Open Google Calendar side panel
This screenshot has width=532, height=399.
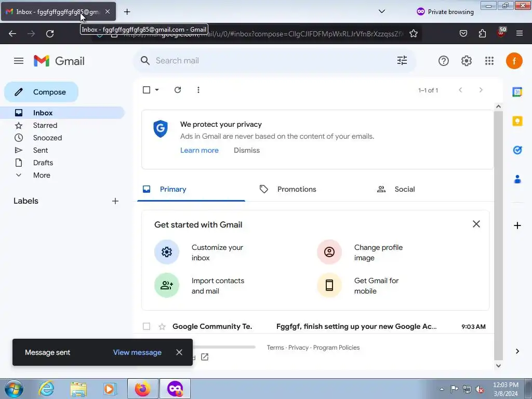point(517,91)
